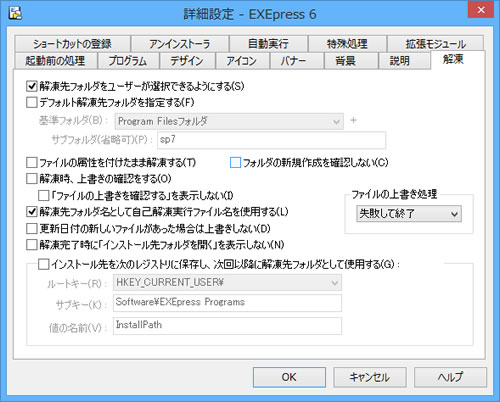The height and width of the screenshot is (402, 500).
Task: Open the HKEY_CURRENT_USER root key dropdown
Action: pyautogui.click(x=227, y=283)
